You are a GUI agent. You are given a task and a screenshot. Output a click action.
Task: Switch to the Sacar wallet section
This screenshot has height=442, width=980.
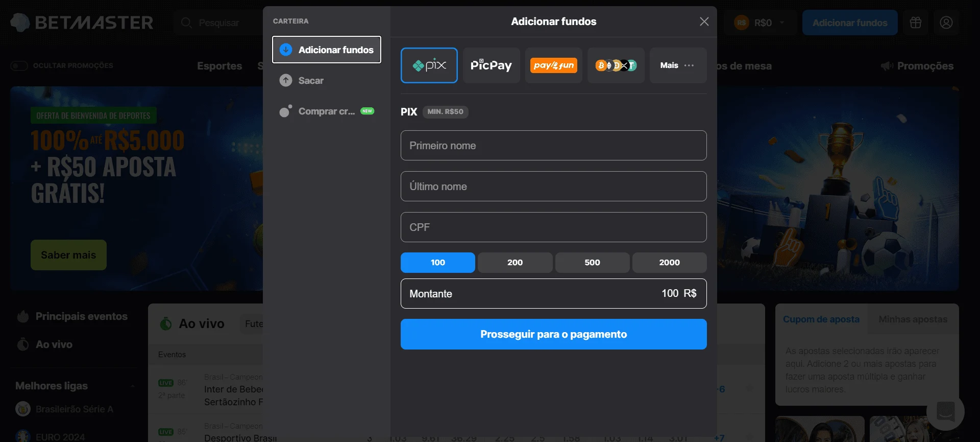click(327, 80)
